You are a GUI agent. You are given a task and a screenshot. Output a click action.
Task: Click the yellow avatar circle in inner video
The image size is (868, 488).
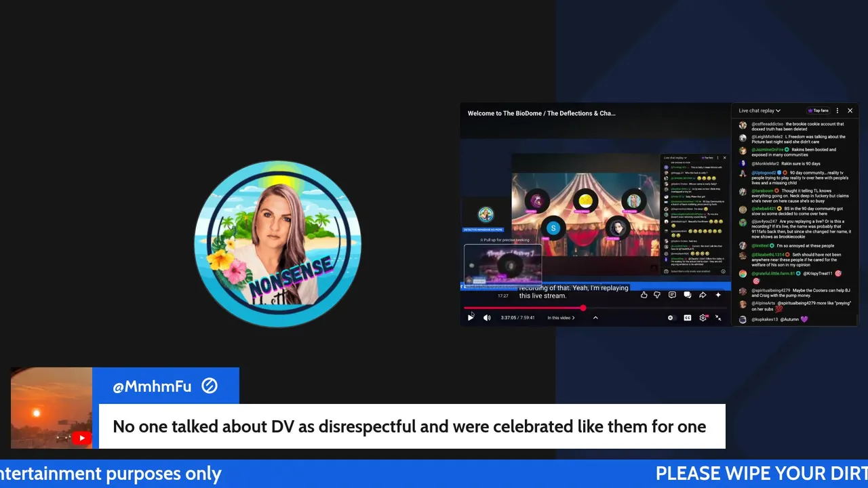click(x=585, y=201)
